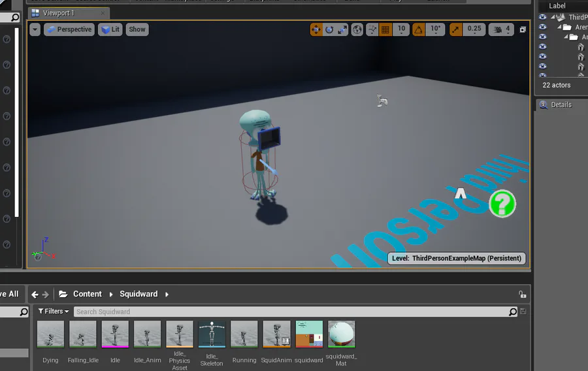Select the Scale gizmo tool
The image size is (588, 371).
click(342, 29)
